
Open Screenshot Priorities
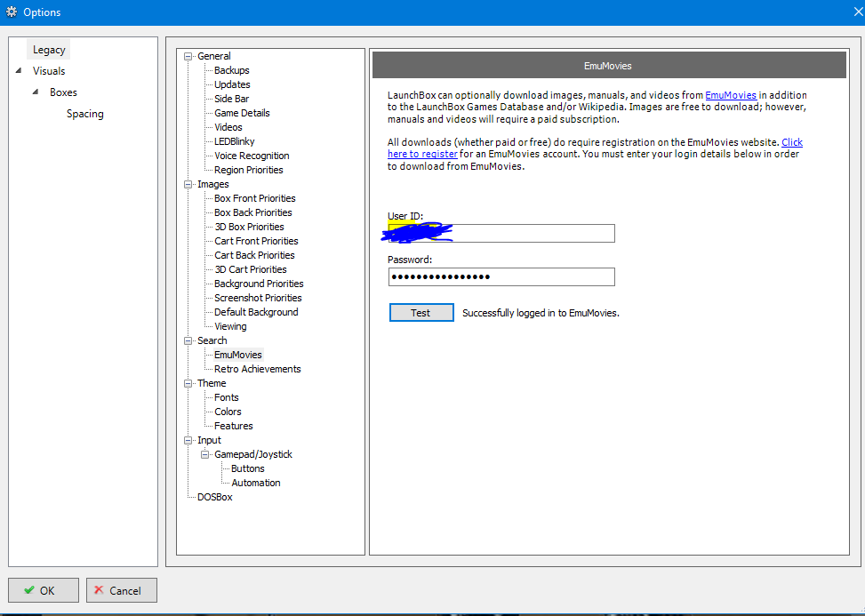pos(258,299)
